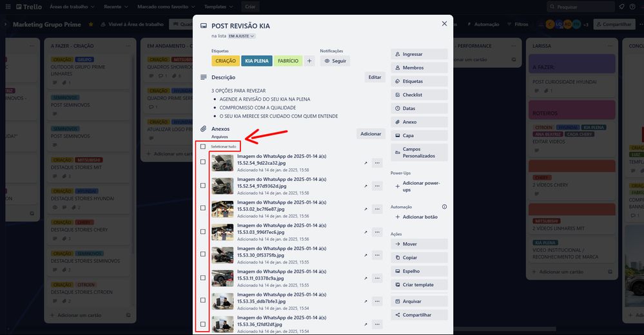Click Compartilhar board button
Screen dimensions: 644x335
coord(613,24)
